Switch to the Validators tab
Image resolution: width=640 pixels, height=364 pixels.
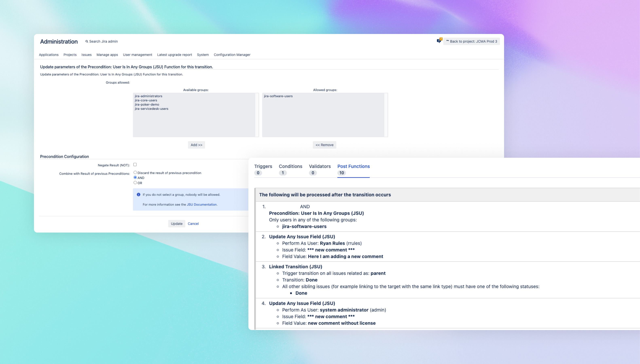point(320,166)
